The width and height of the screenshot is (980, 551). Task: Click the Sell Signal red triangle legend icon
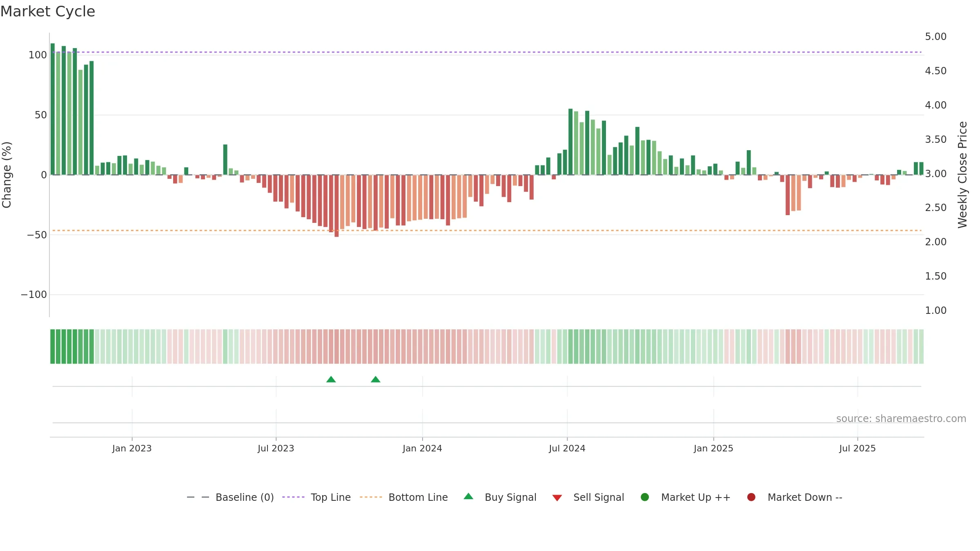point(557,498)
